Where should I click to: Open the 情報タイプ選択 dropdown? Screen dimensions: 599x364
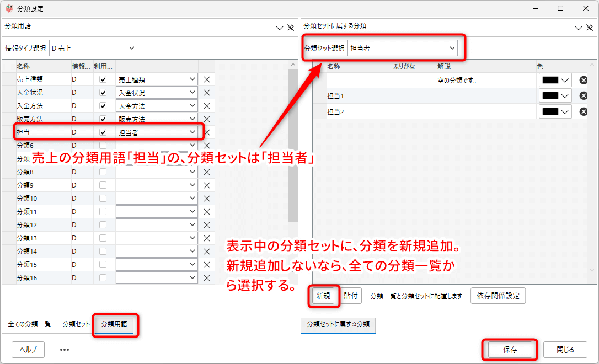pos(93,49)
